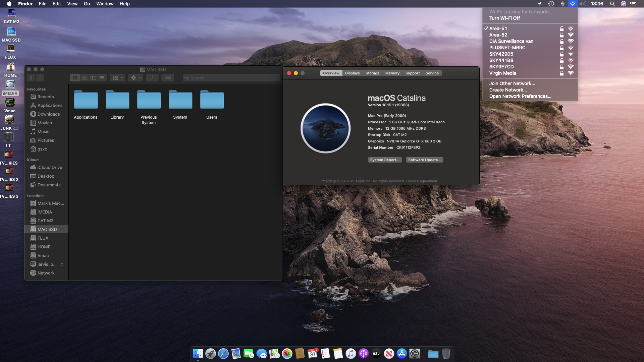Switch Finder to icon view
This screenshot has height=362, width=644.
[75, 78]
